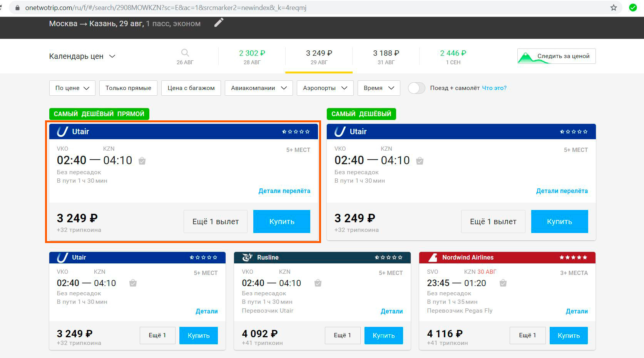Screen dimensions: 644x358
Task: Open the Авиакомпании filter dropdown
Action: [x=259, y=88]
